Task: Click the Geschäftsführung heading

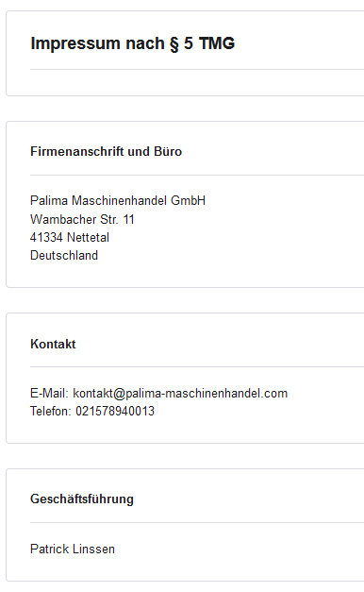Action: point(82,499)
